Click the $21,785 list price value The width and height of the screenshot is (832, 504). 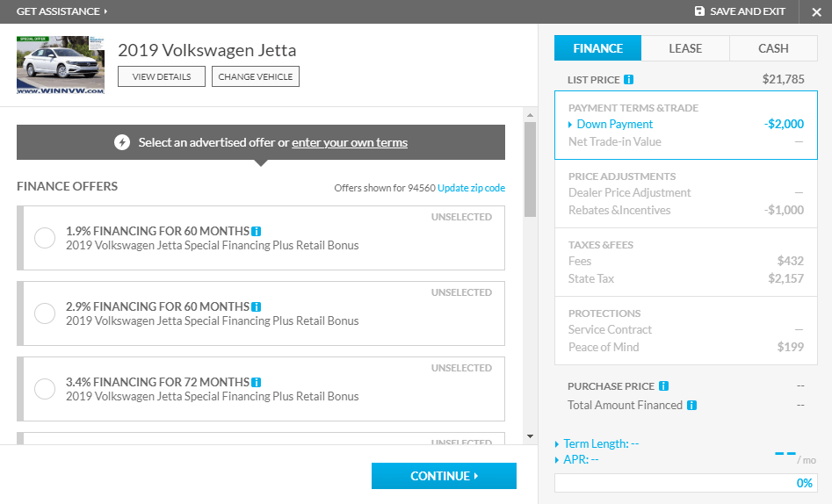(783, 80)
